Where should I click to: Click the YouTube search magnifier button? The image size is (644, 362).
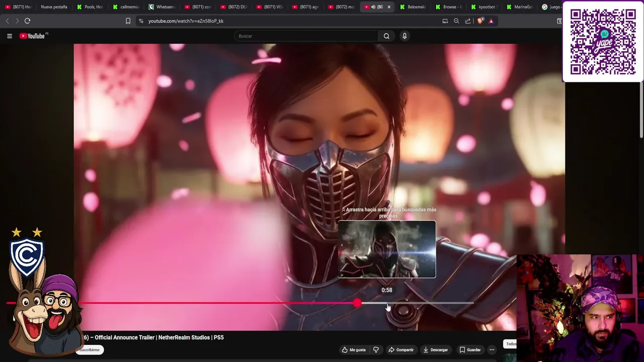(386, 36)
